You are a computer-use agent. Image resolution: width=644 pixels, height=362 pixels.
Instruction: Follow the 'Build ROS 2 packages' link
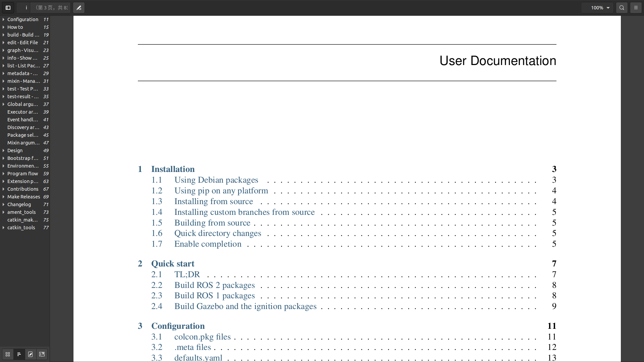pos(214,285)
